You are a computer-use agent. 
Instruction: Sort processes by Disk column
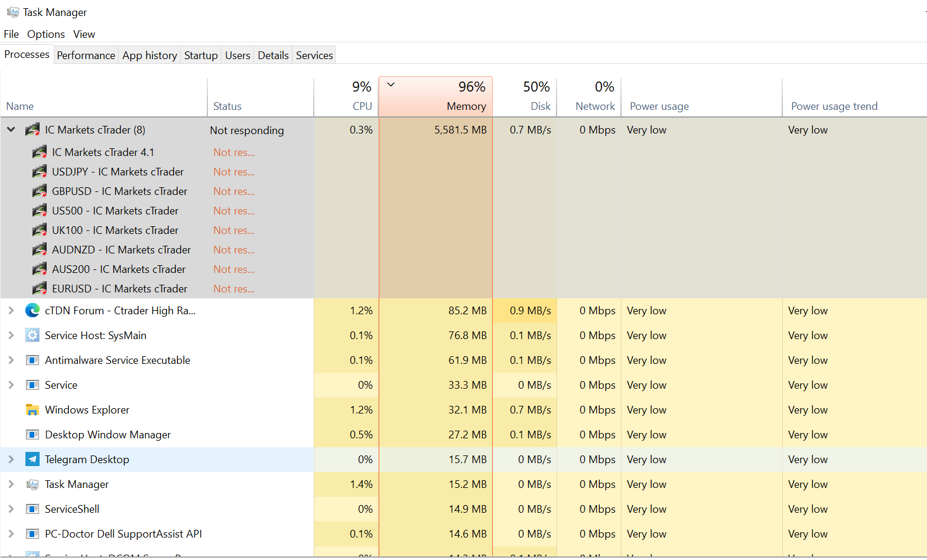pyautogui.click(x=525, y=97)
